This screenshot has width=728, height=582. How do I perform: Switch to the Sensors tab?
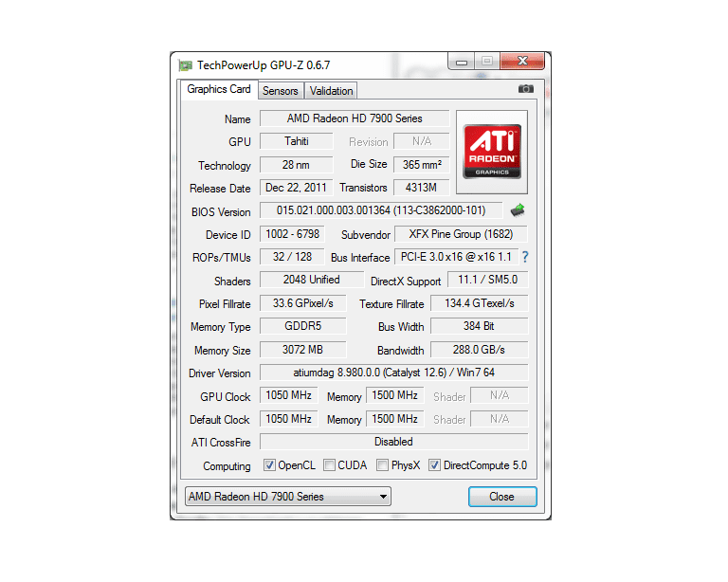[280, 91]
